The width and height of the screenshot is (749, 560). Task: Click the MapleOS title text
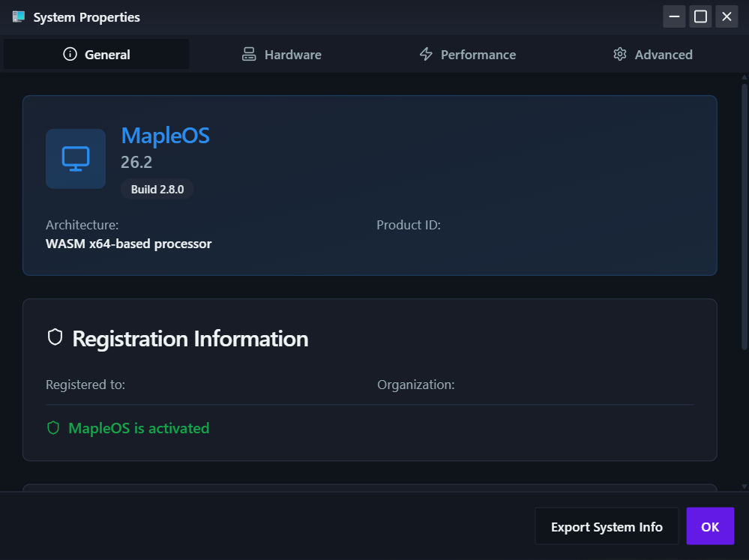(165, 136)
